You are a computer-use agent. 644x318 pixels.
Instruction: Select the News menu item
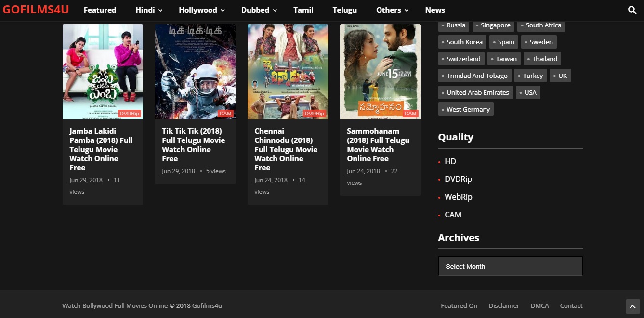(x=435, y=10)
